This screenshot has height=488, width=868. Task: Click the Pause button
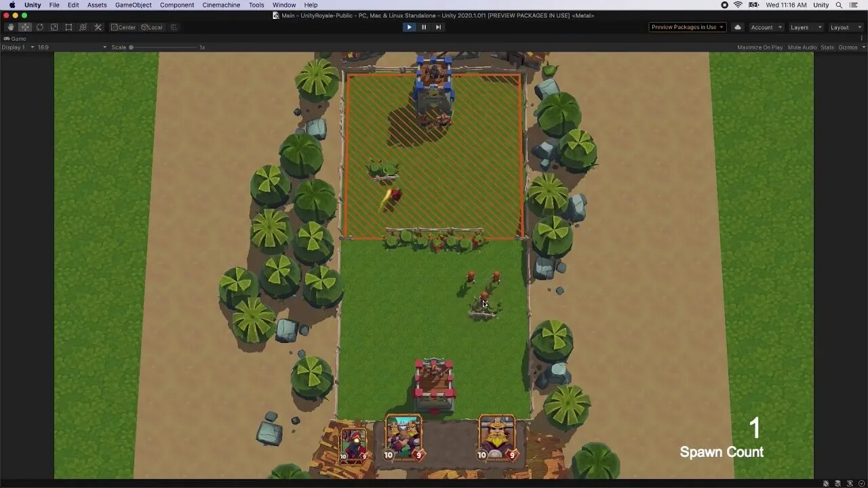pos(424,27)
